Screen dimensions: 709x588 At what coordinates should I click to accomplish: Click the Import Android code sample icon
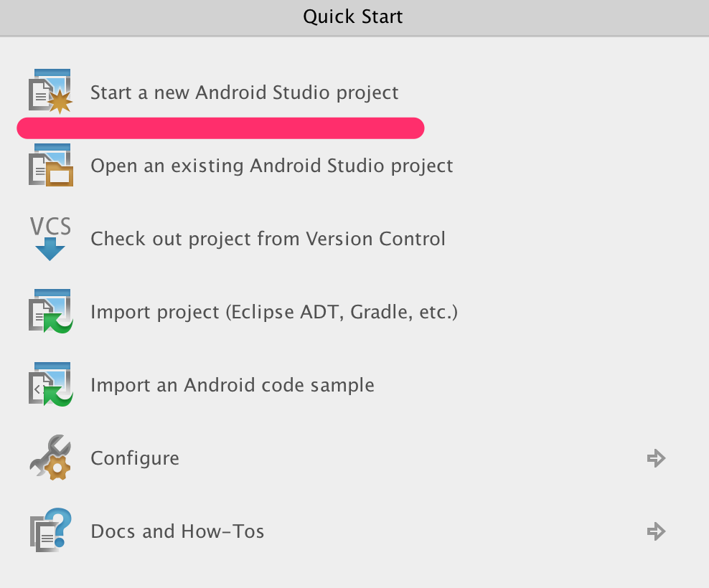(51, 384)
